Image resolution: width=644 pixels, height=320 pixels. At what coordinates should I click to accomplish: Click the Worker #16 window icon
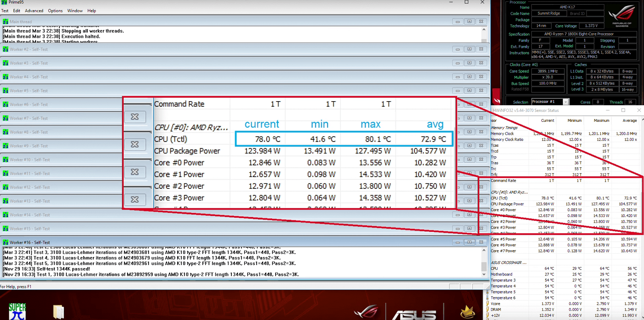click(6, 242)
